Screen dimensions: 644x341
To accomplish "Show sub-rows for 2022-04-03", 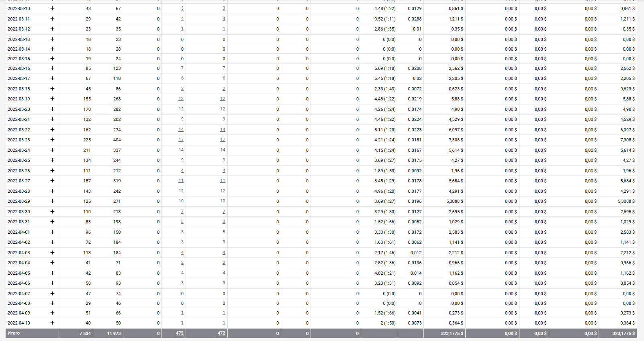I will pos(52,253).
